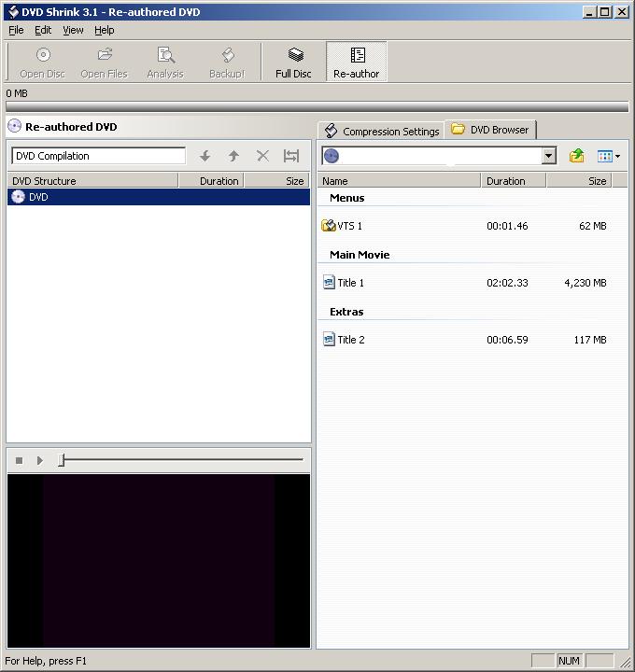Click the DVD disc icon in structure

[18, 197]
